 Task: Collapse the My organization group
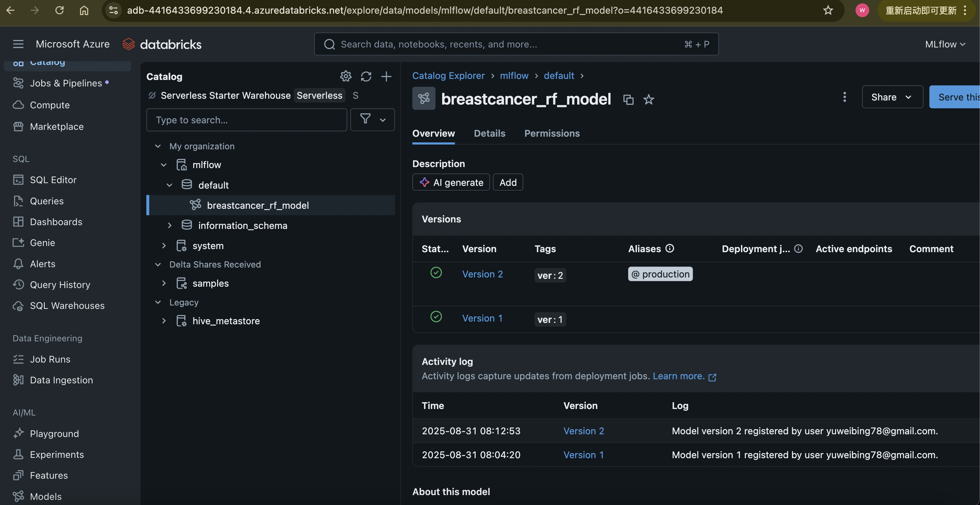pyautogui.click(x=158, y=146)
